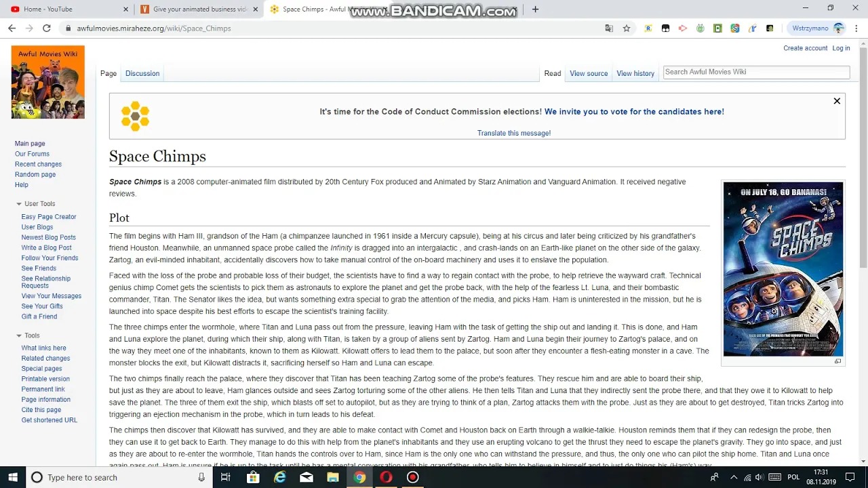
Task: Open File Explorer from taskbar
Action: click(x=333, y=477)
